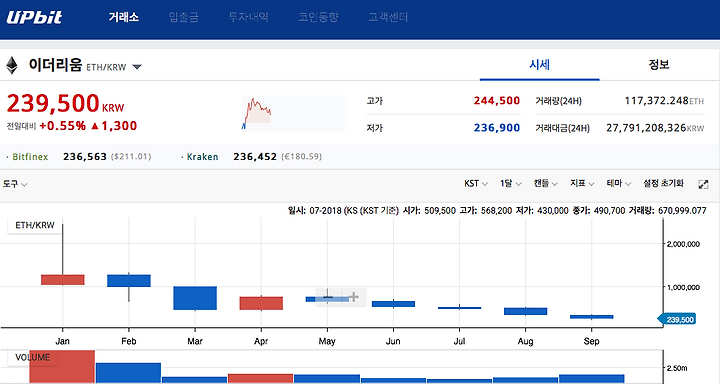Click the 239,500 price tag on chart axis
Image resolution: width=720 pixels, height=384 pixels.
(x=677, y=319)
